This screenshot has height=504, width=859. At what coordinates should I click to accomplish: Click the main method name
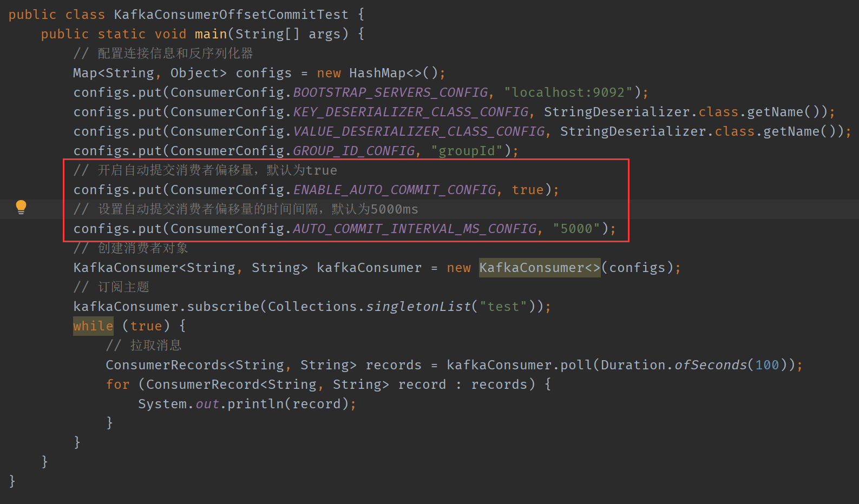pos(211,34)
